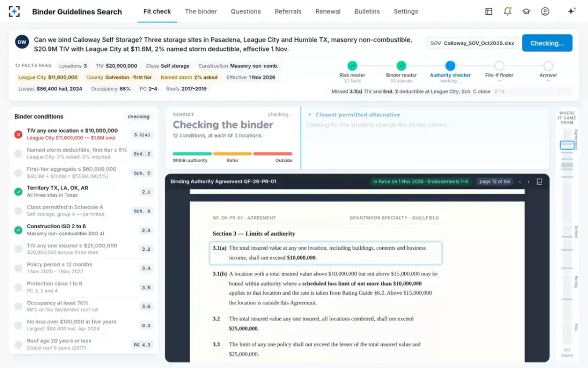Click the 3.1(a) clause reference tag
This screenshot has width=588, height=368.
(142, 135)
